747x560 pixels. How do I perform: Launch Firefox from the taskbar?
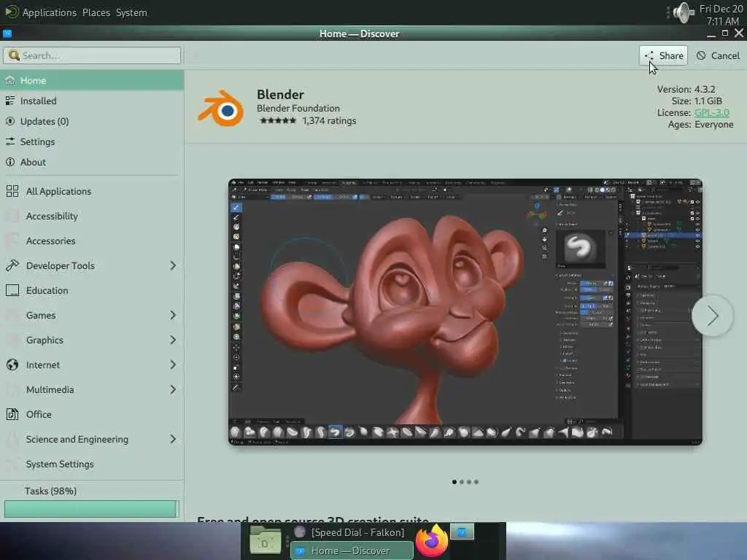pyautogui.click(x=432, y=541)
